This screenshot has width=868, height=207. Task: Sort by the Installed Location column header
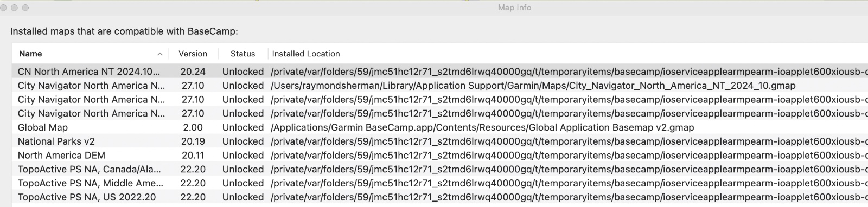[x=306, y=54]
